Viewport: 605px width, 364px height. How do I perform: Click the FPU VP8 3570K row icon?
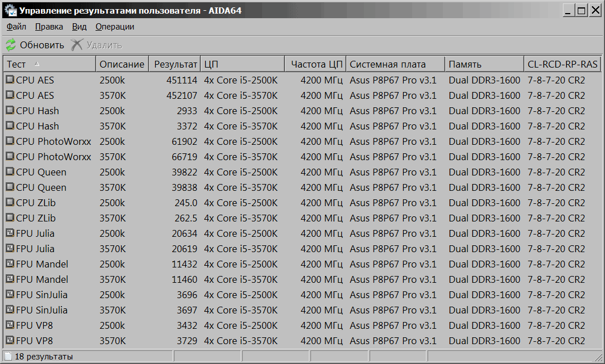tap(10, 341)
